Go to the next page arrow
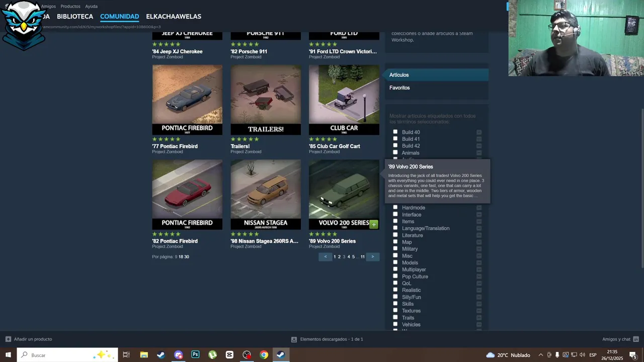Viewport: 644px width, 362px height. [x=372, y=256]
